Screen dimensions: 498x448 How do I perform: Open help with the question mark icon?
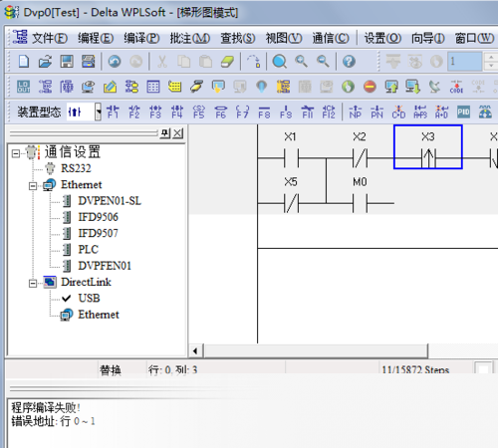349,62
